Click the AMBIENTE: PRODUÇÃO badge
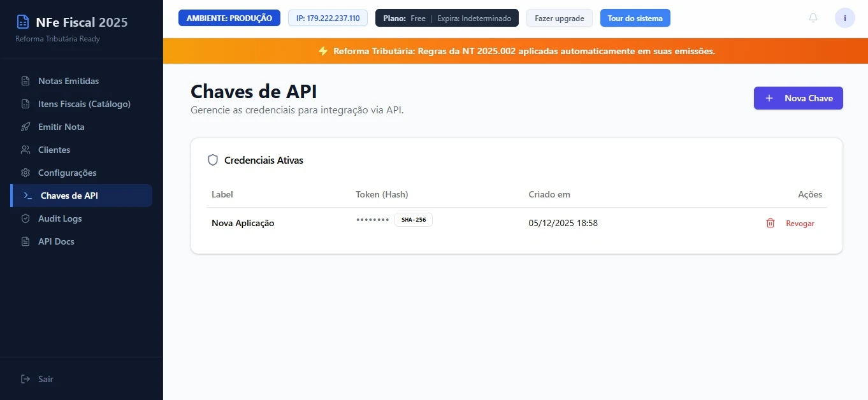The height and width of the screenshot is (400, 868). tap(229, 18)
